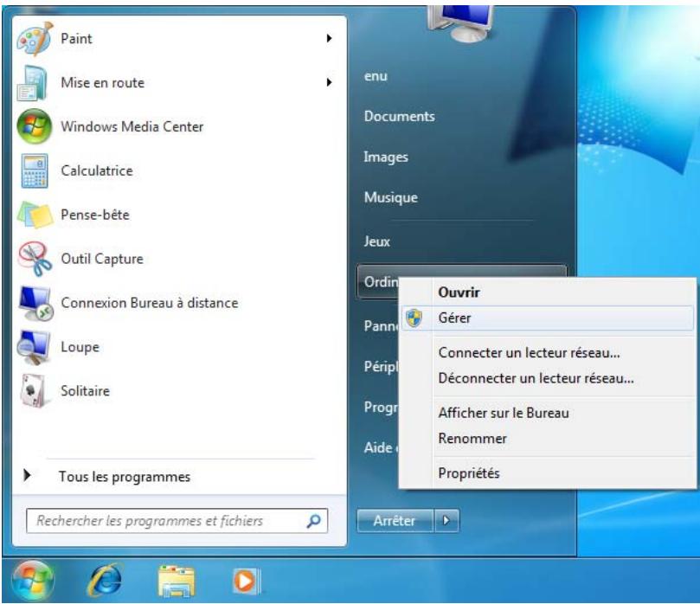Image resolution: width=700 pixels, height=604 pixels.
Task: Click the user computer picture at top
Action: click(x=460, y=23)
